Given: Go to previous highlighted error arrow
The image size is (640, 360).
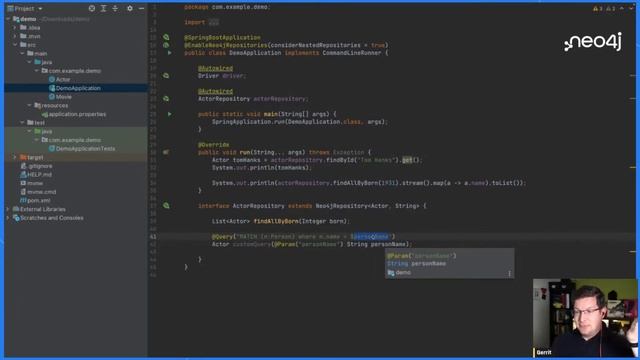Looking at the screenshot, I should 622,8.
